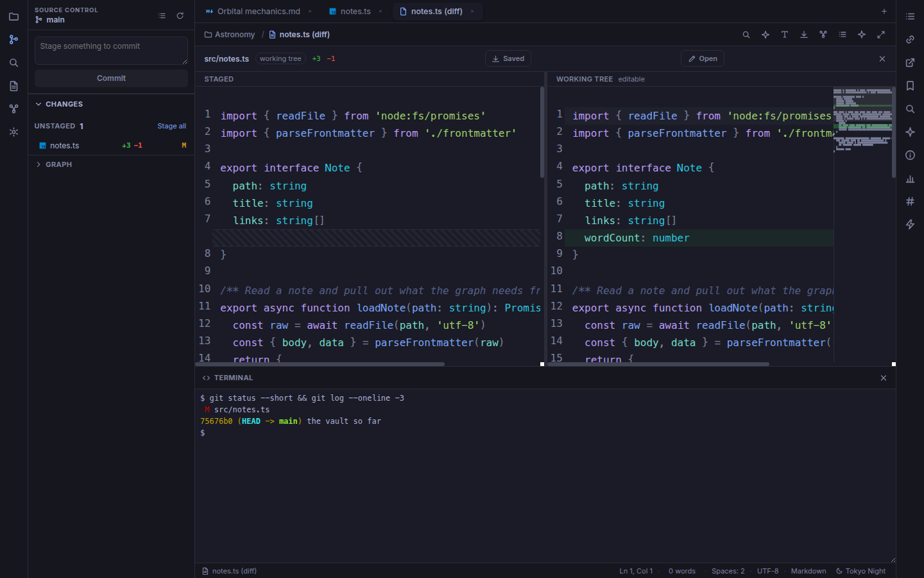Open the graph view icon in activity bar
This screenshot has height=578, width=924.
tap(13, 109)
